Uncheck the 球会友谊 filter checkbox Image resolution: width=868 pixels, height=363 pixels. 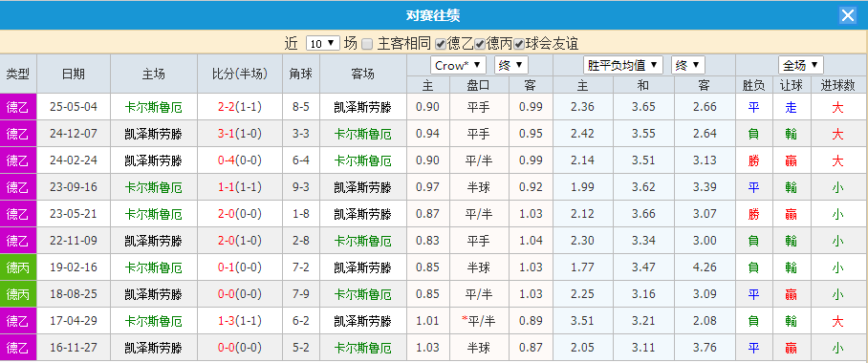coord(519,43)
